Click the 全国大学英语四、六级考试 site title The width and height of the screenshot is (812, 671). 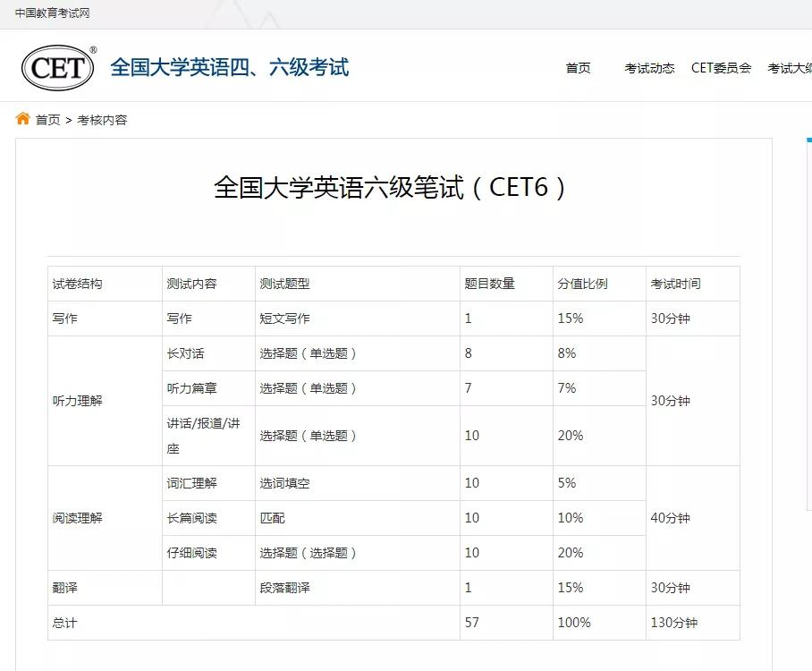click(229, 68)
